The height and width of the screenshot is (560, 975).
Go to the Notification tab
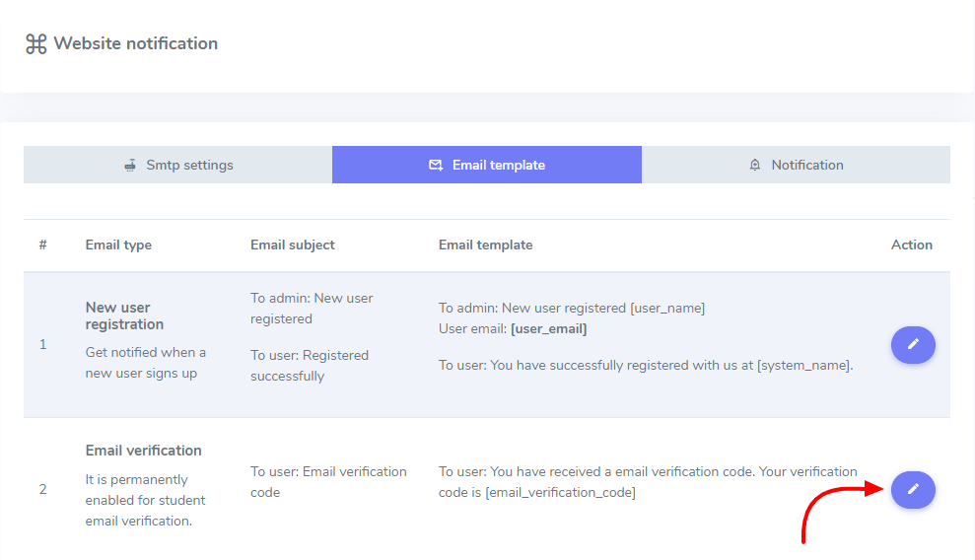coord(796,165)
